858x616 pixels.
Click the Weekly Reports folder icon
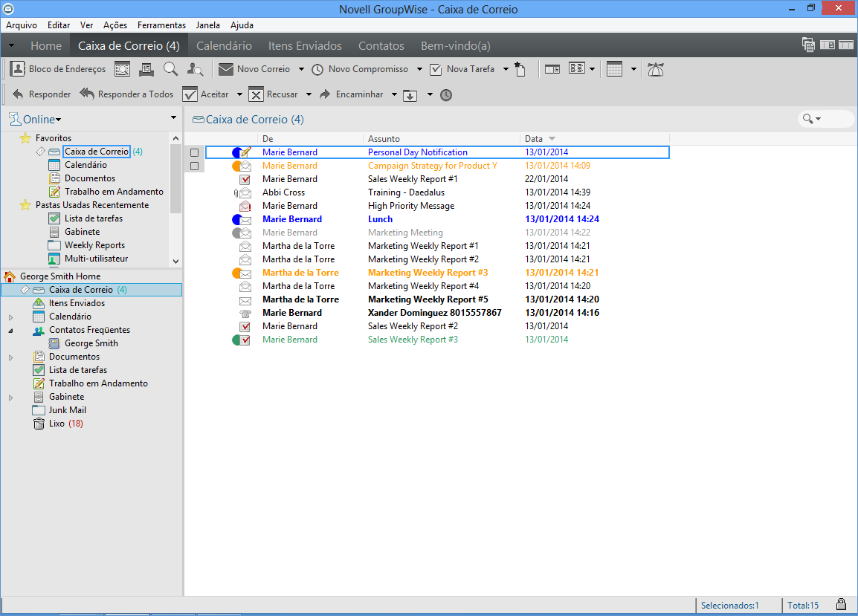point(54,245)
